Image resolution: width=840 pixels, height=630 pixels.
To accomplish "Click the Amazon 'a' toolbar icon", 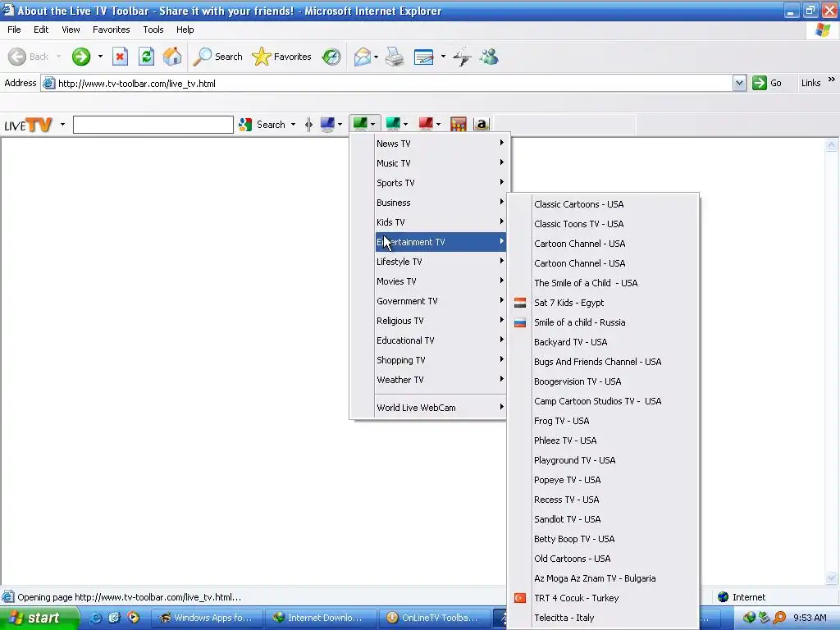I will 482,125.
